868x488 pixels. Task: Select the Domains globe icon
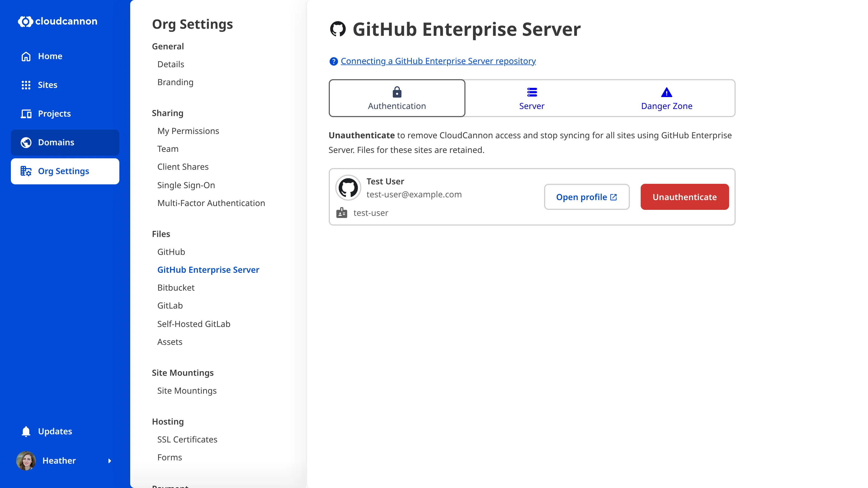[x=26, y=142]
